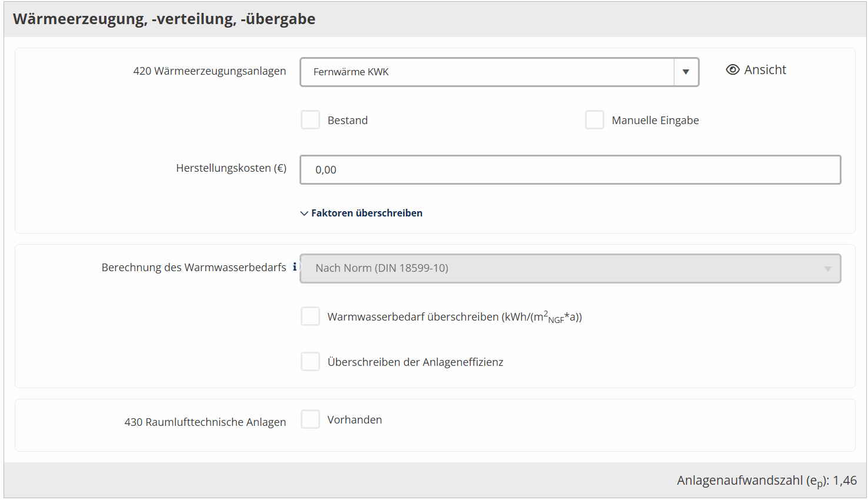Click the Ansicht link text
The height and width of the screenshot is (500, 868).
click(x=765, y=70)
